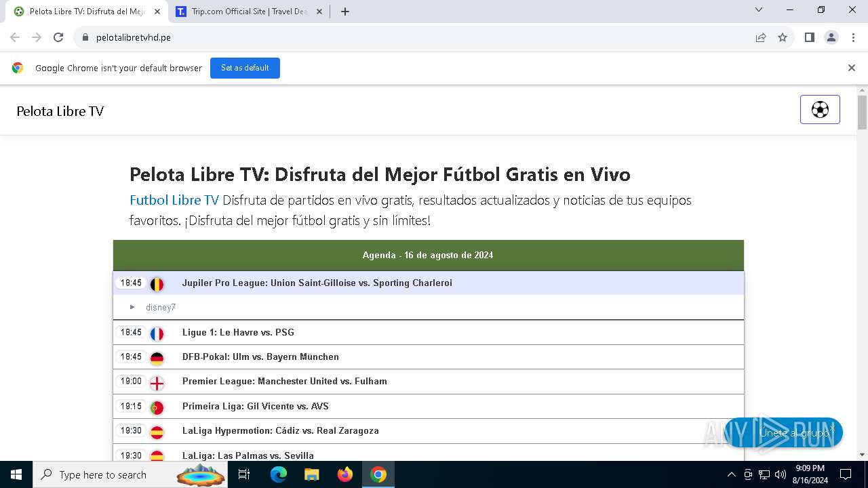Expand Cádiz vs. Real Zaragoza match
This screenshot has width=868, height=488.
pyautogui.click(x=429, y=431)
